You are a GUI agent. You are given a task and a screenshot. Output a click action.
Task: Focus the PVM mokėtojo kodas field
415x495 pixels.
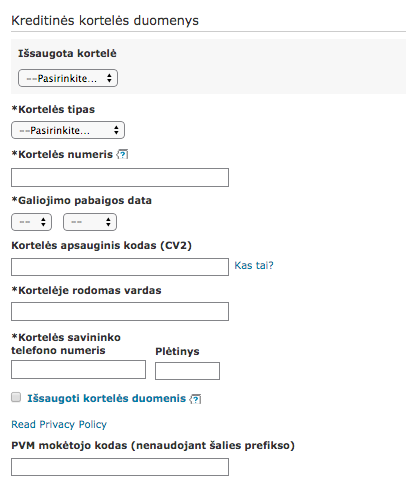[x=120, y=467]
